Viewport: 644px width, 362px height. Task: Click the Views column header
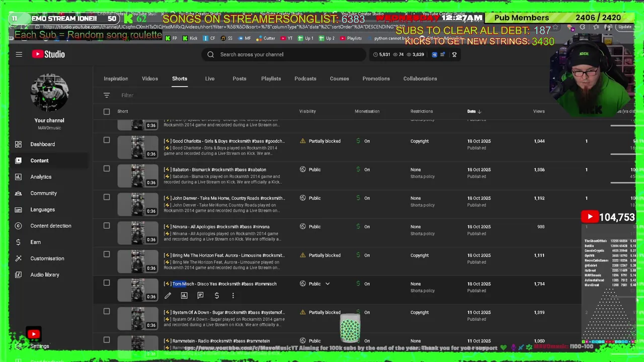tap(539, 112)
